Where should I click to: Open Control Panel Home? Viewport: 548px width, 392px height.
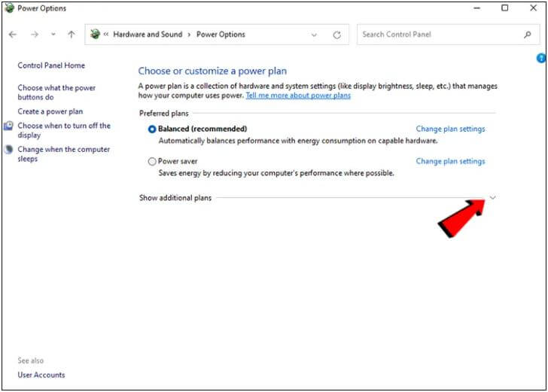pyautogui.click(x=51, y=65)
